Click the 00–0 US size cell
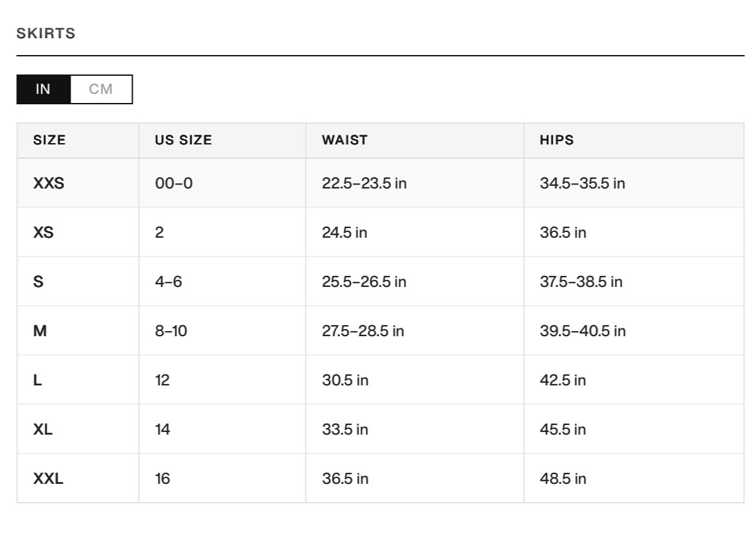Viewport: 756px width, 548px height. 173,183
